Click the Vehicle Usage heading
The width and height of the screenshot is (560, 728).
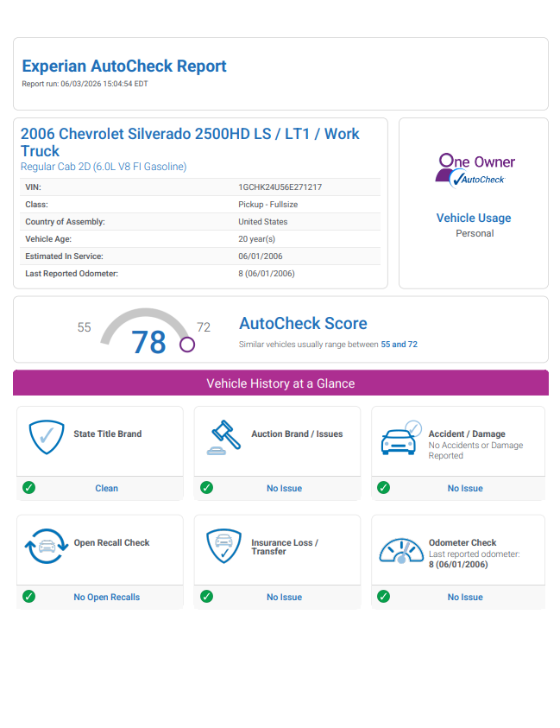(x=474, y=218)
